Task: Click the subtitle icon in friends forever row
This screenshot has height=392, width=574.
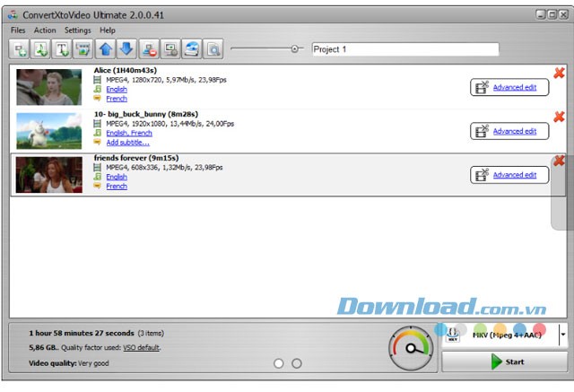Action: 97,186
